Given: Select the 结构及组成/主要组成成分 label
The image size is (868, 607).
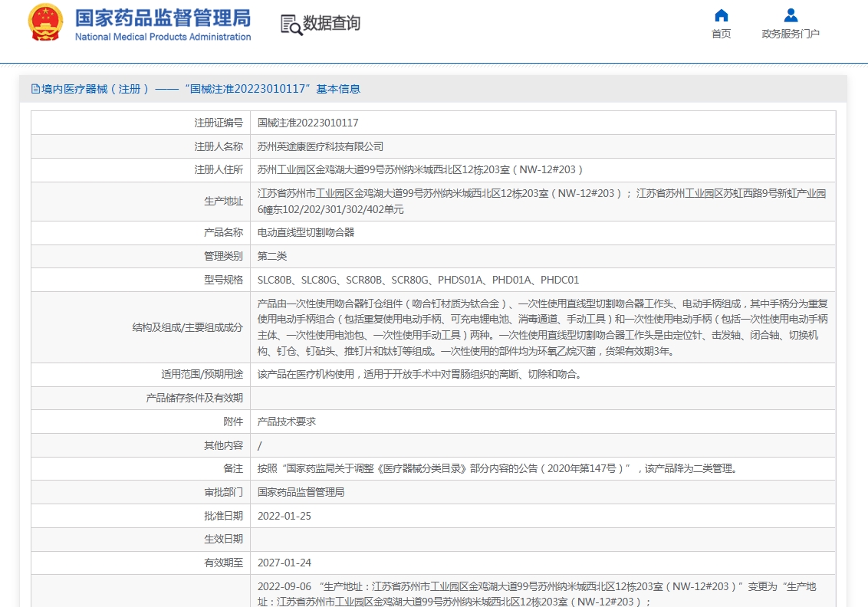Looking at the screenshot, I should coord(188,327).
